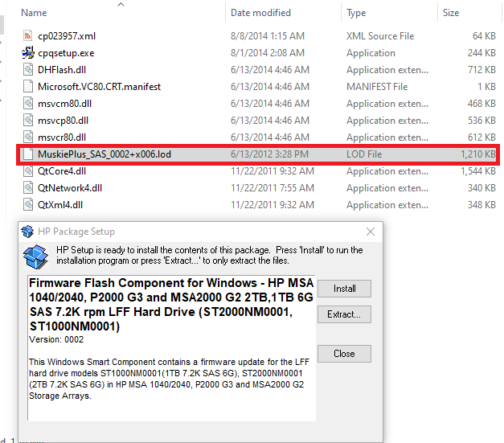Viewport: 504px width, 443px height.
Task: Click the QtXml4.dll file icon
Action: [x=28, y=205]
